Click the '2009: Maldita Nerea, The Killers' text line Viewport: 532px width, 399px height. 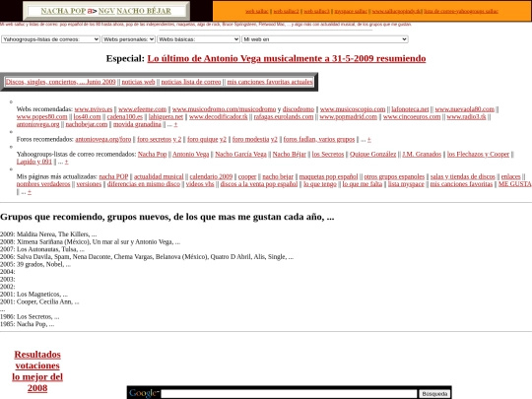coord(48,234)
